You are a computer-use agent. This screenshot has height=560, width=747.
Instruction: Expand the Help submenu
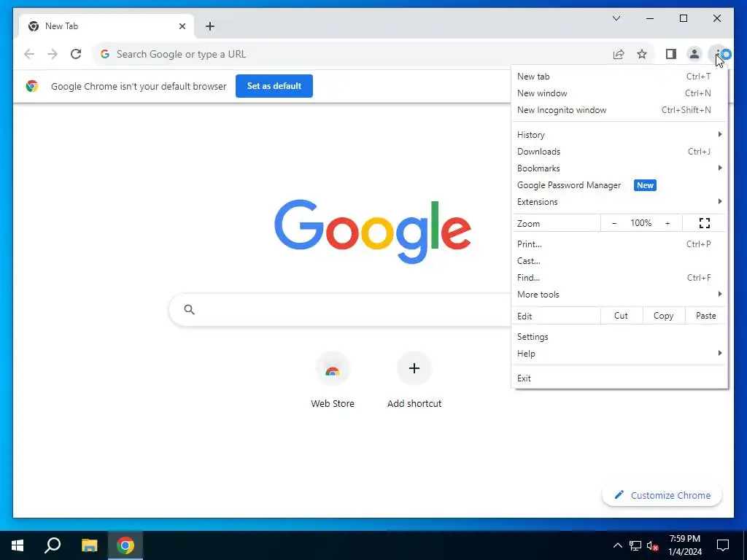pos(619,354)
